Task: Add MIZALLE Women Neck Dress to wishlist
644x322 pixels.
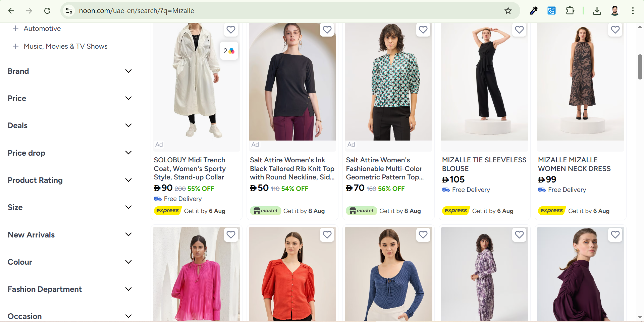Action: click(615, 30)
